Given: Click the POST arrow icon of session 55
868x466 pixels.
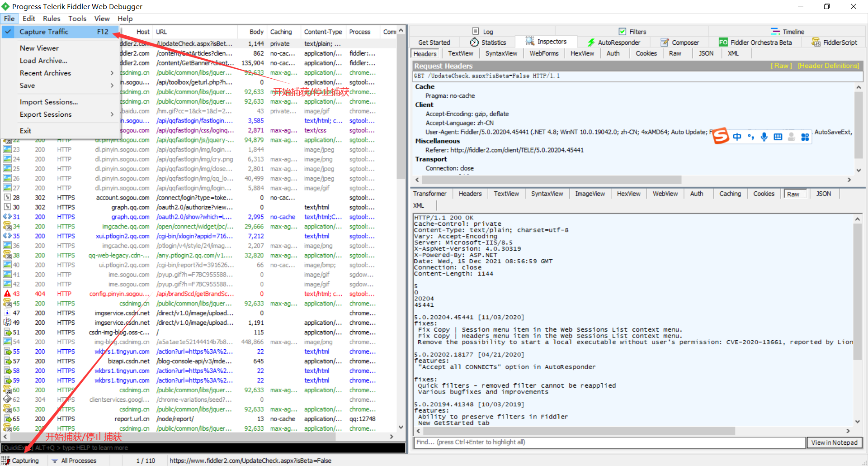Looking at the screenshot, I should point(7,351).
